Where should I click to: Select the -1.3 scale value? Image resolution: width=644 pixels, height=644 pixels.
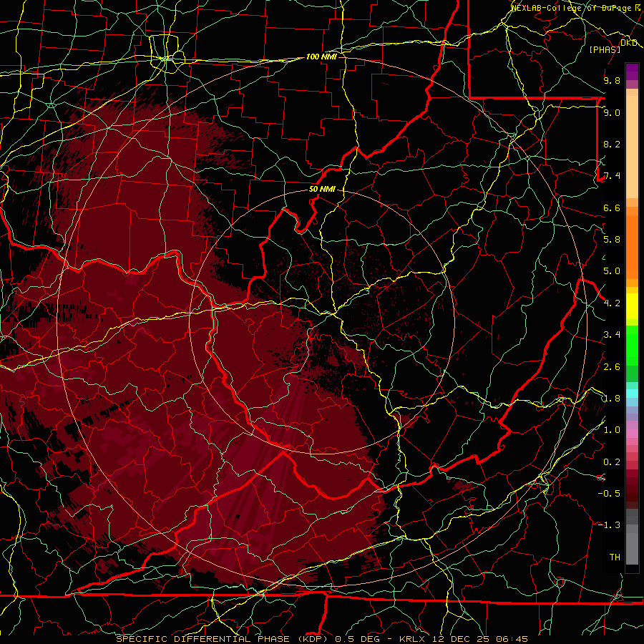coord(609,525)
